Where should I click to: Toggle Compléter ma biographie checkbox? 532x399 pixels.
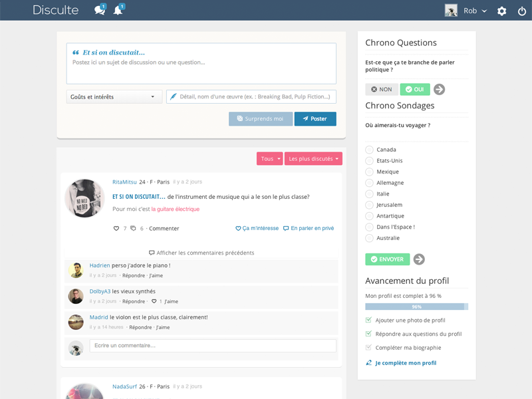coord(368,347)
